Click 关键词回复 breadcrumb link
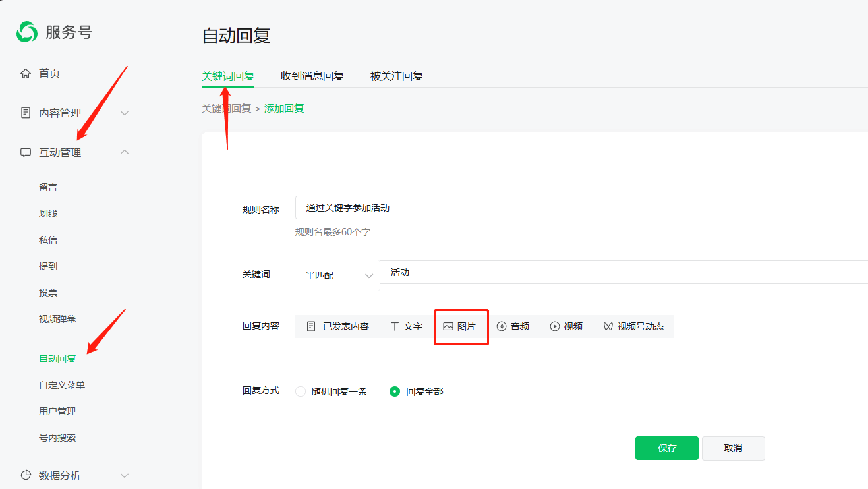The image size is (868, 489). pos(227,109)
